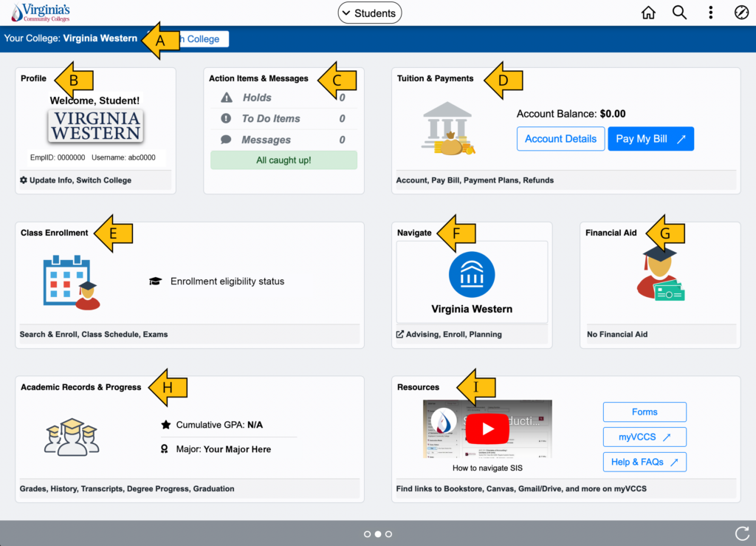Viewport: 756px width, 546px height.
Task: Click Update Info gear icon
Action: [x=24, y=180]
